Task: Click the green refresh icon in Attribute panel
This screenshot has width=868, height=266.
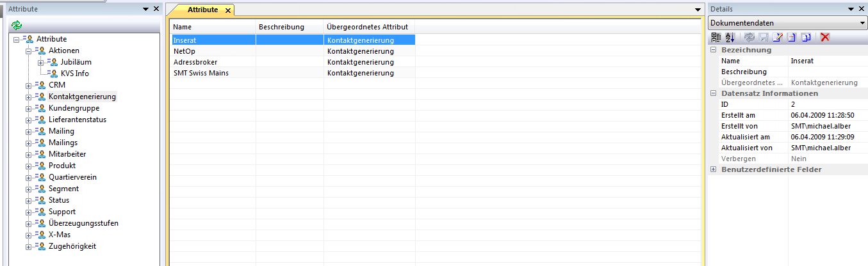Action: click(x=16, y=24)
